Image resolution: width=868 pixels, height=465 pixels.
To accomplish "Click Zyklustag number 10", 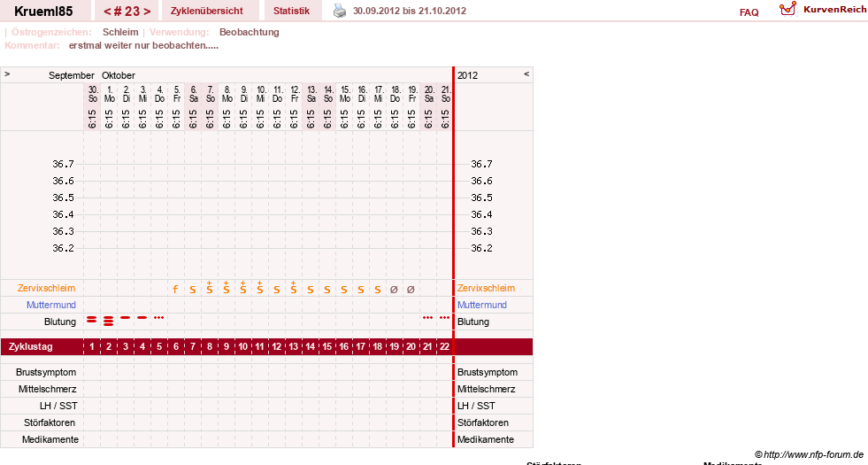I will 243,347.
